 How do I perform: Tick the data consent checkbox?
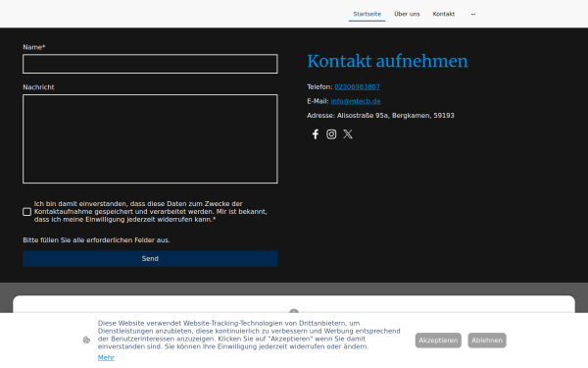tap(27, 212)
